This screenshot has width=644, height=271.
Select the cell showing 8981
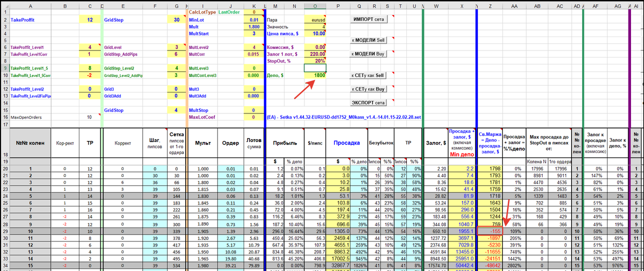click(x=537, y=176)
